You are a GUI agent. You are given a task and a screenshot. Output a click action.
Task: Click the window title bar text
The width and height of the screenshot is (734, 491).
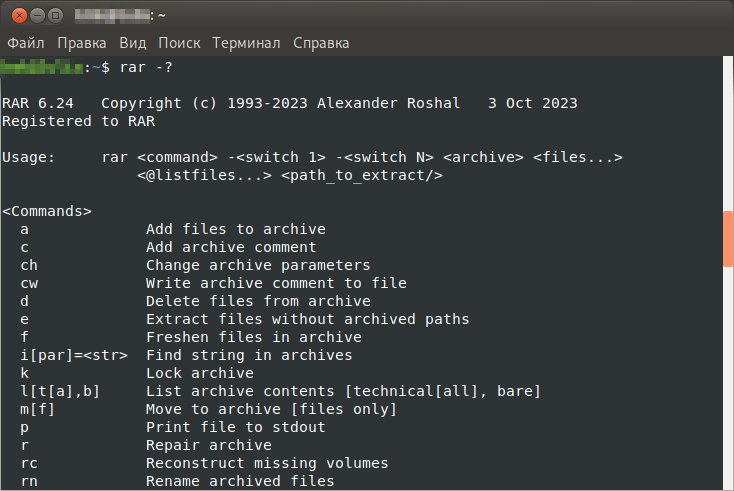(119, 16)
